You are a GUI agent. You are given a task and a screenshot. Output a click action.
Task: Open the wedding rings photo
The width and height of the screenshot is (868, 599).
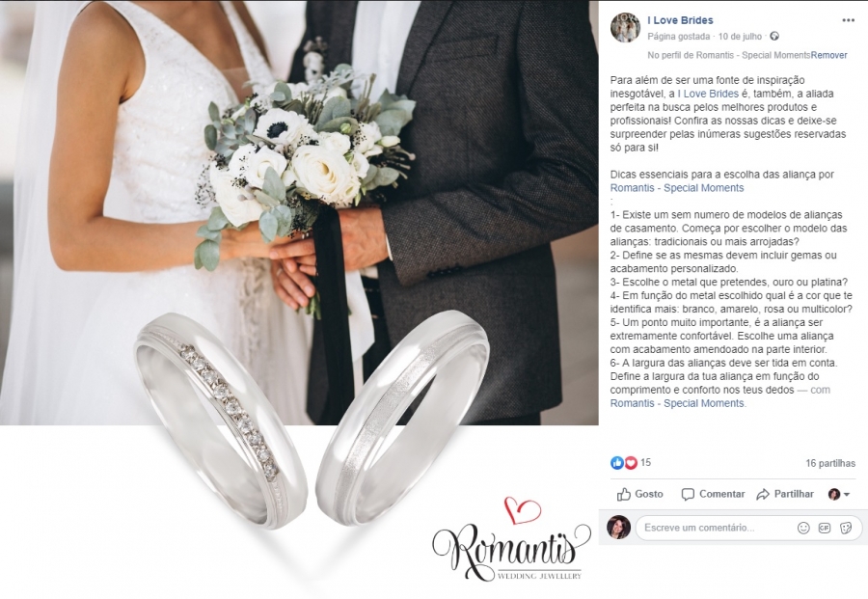tap(299, 299)
